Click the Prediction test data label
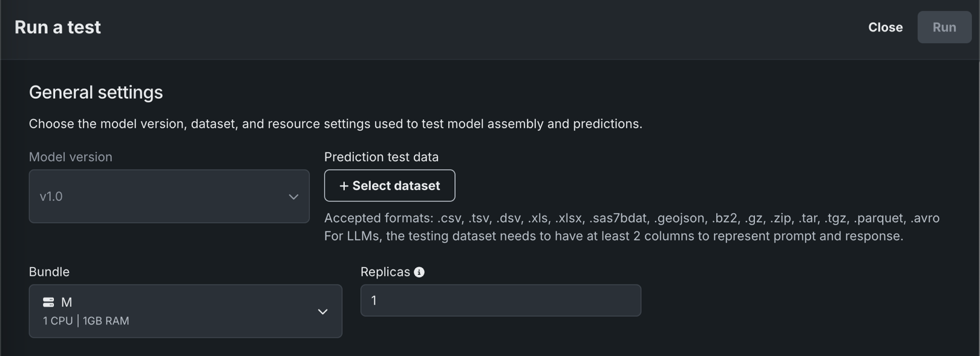The height and width of the screenshot is (356, 980). tap(381, 157)
